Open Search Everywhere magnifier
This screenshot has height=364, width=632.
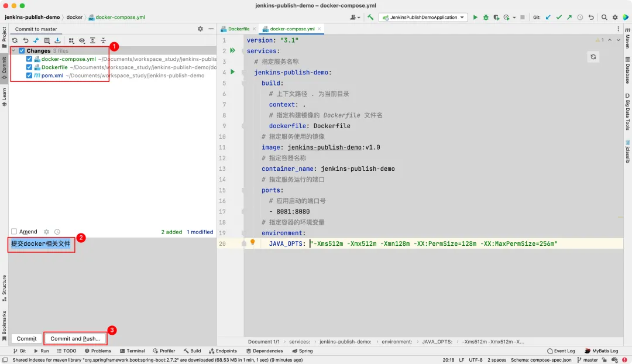click(x=604, y=18)
